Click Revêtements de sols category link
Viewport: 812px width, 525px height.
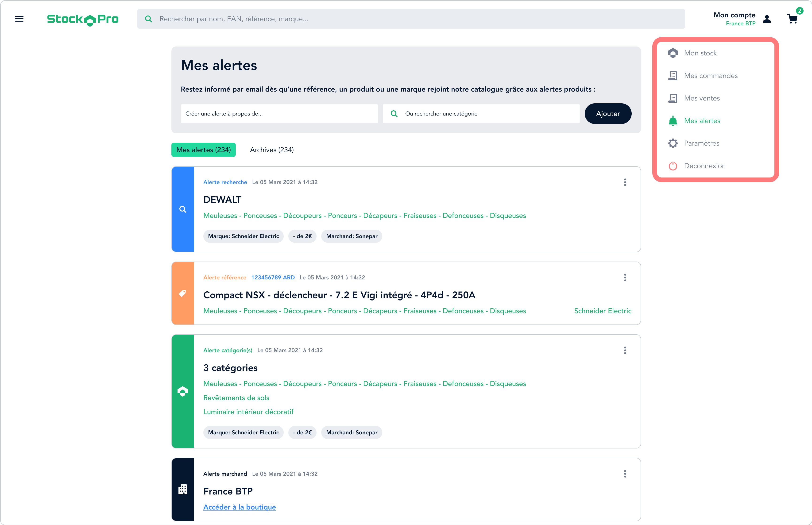[x=236, y=398]
